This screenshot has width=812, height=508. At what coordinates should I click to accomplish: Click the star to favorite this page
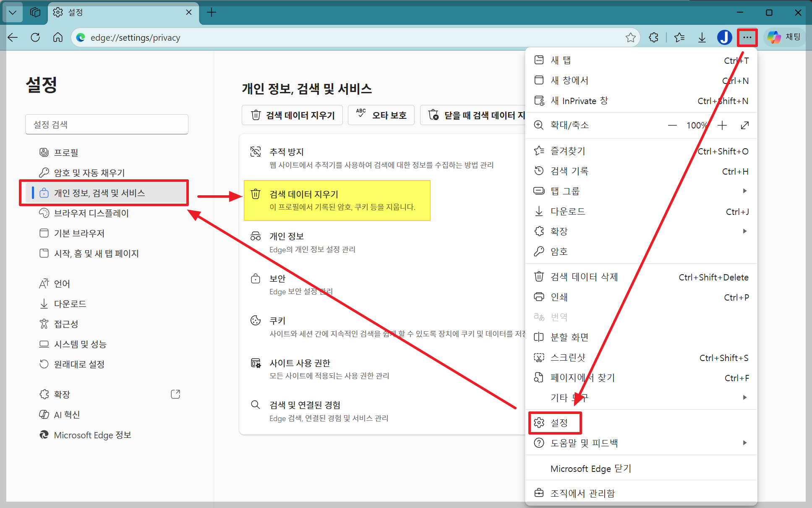tap(630, 37)
